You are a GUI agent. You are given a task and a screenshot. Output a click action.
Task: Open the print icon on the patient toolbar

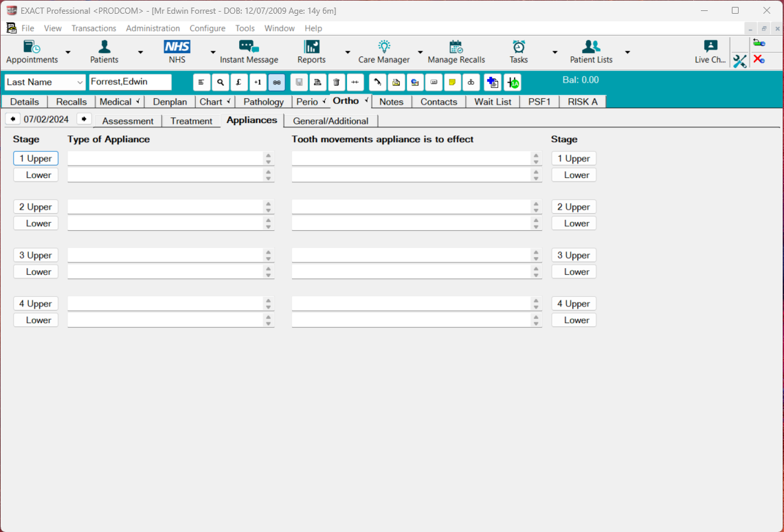[317, 82]
